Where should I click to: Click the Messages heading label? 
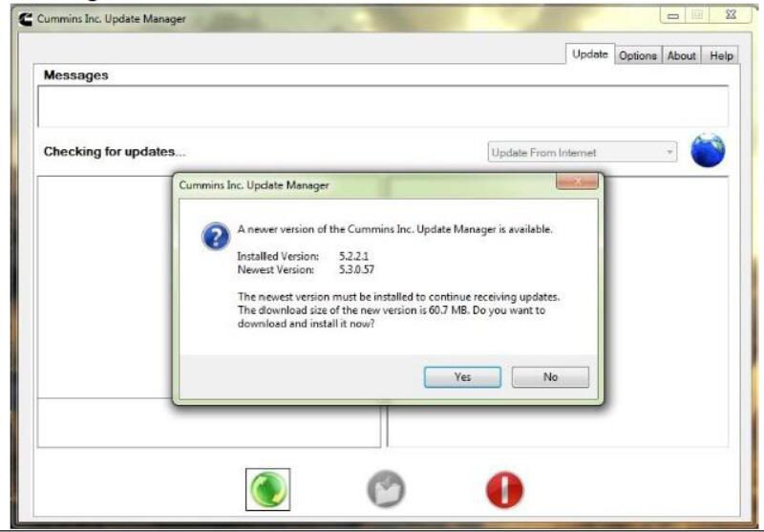[76, 75]
